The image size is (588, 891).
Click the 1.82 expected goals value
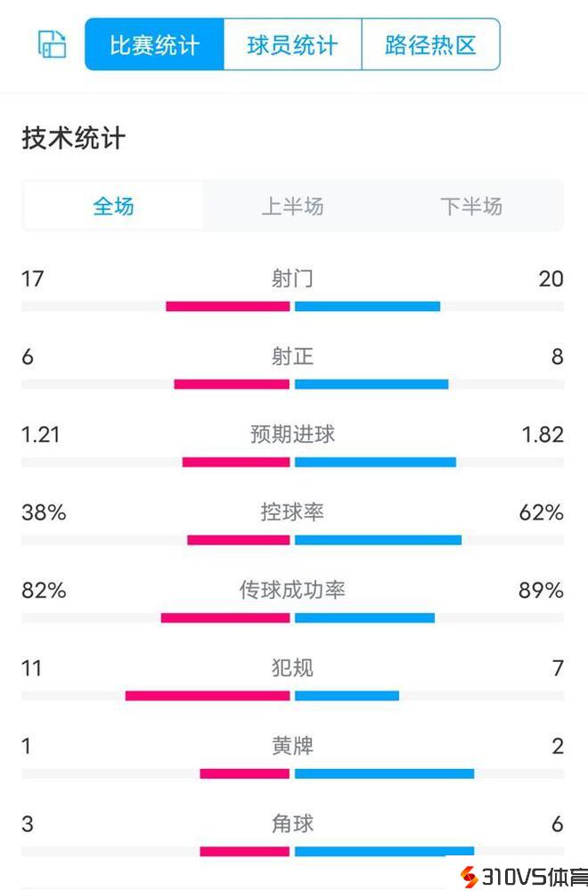pyautogui.click(x=541, y=435)
